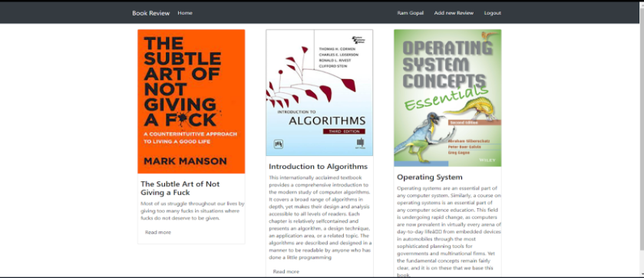
Task: Open Ram Gopal profile link
Action: (x=411, y=13)
